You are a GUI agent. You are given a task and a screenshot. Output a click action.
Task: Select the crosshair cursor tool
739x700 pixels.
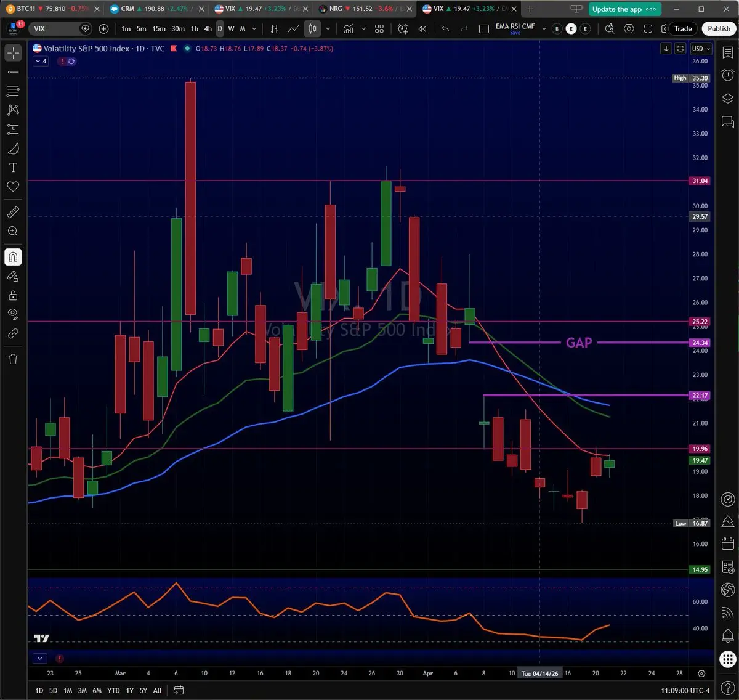tap(13, 53)
